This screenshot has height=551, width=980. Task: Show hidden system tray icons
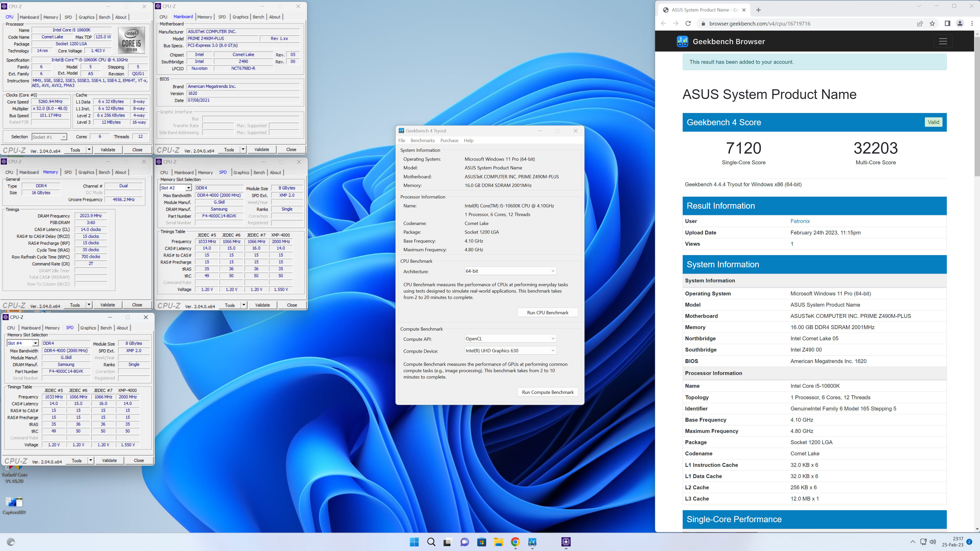click(913, 542)
